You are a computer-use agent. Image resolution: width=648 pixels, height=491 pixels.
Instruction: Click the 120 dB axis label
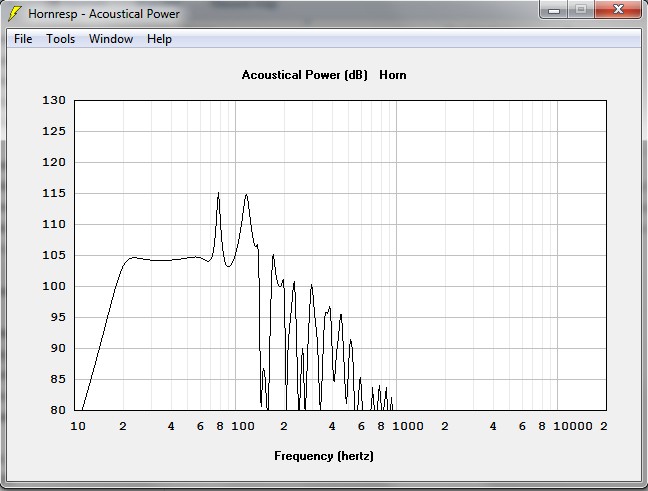54,162
